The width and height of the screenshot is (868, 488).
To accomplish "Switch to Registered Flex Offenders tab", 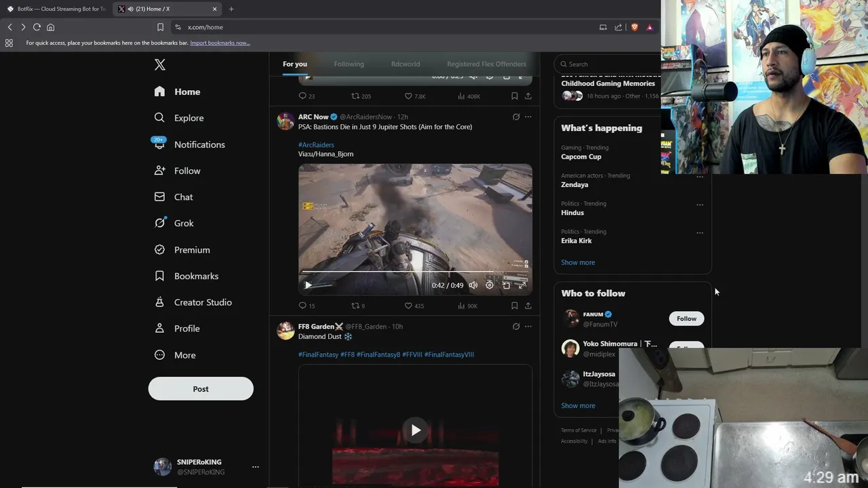I will click(x=486, y=64).
